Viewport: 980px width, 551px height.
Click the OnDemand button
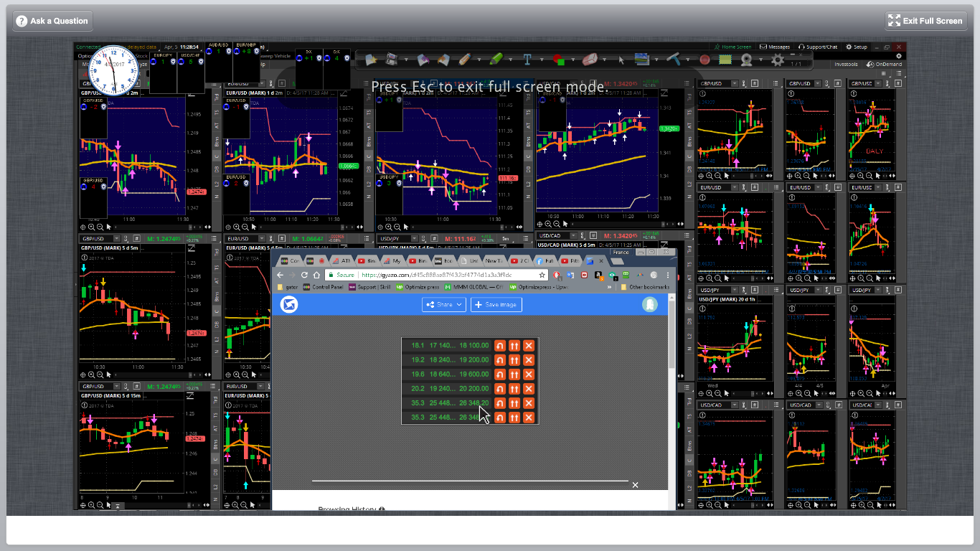(x=884, y=65)
